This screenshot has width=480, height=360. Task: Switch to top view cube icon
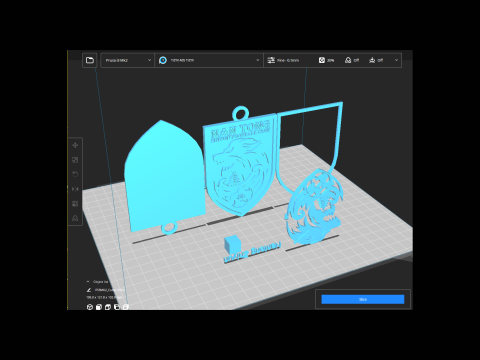click(x=108, y=307)
